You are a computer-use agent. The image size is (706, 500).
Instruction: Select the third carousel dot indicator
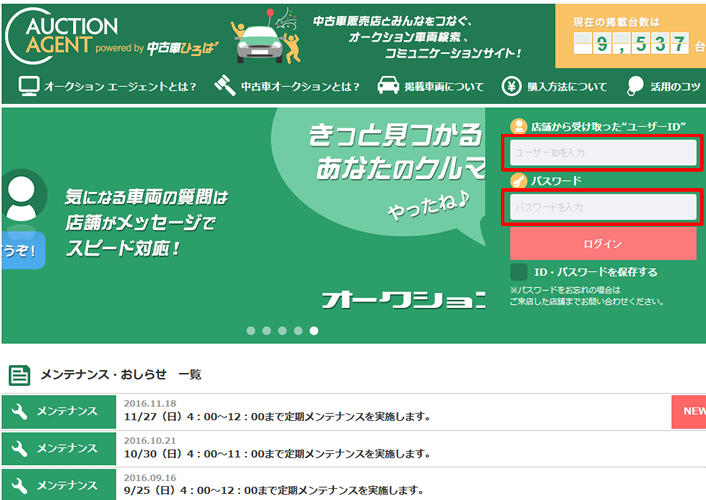[x=283, y=330]
